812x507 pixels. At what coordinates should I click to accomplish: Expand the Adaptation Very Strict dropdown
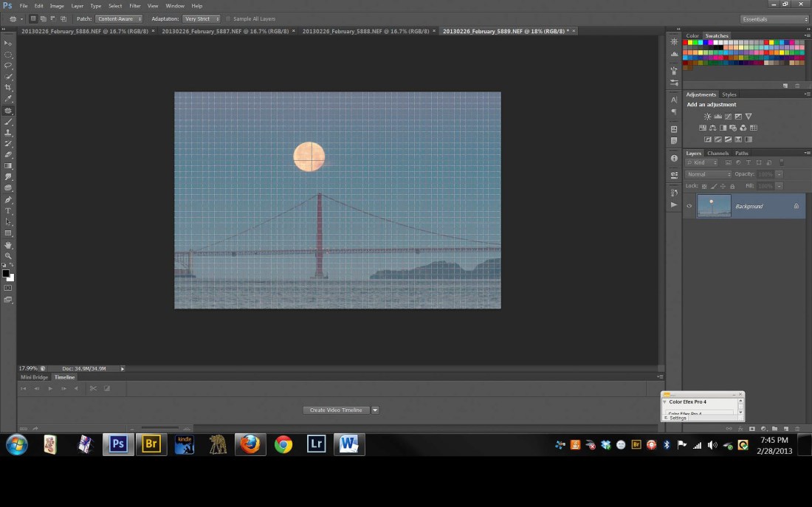(x=201, y=18)
